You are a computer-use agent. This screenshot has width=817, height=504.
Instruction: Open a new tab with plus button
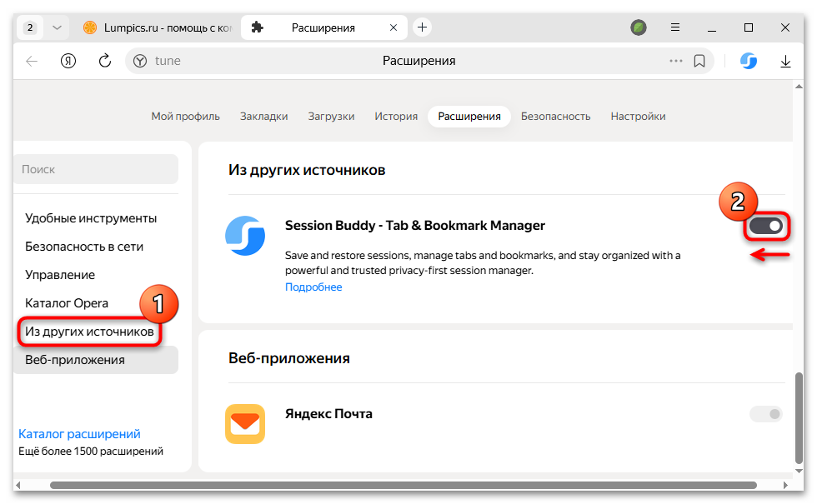(x=422, y=27)
